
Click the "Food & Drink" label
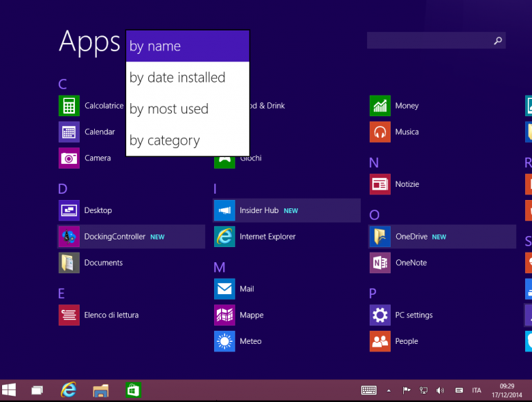(267, 106)
